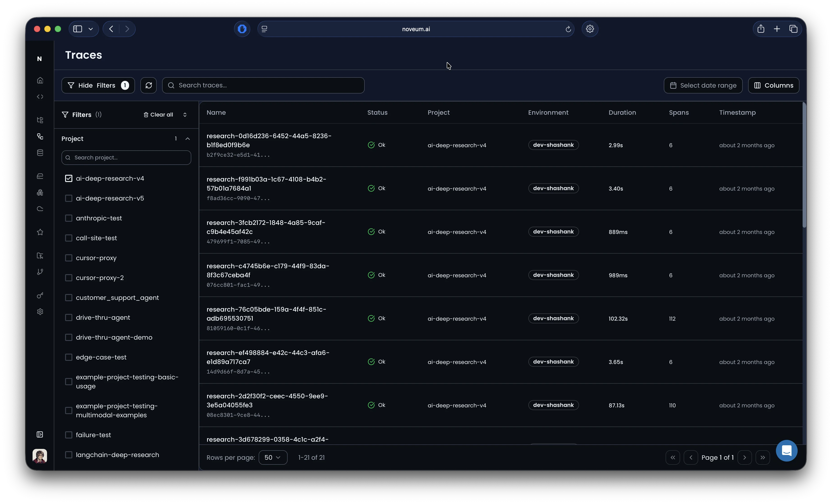Screen dimensions: 832x504
Task: Collapse the Project filter section
Action: coord(188,139)
